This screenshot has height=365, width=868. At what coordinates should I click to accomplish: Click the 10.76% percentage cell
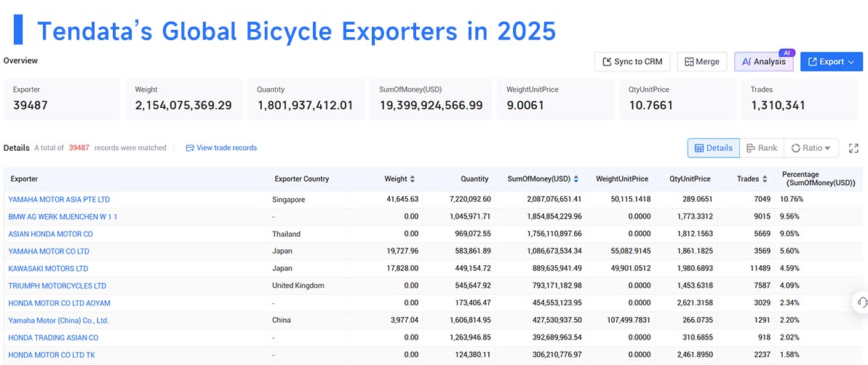point(791,199)
